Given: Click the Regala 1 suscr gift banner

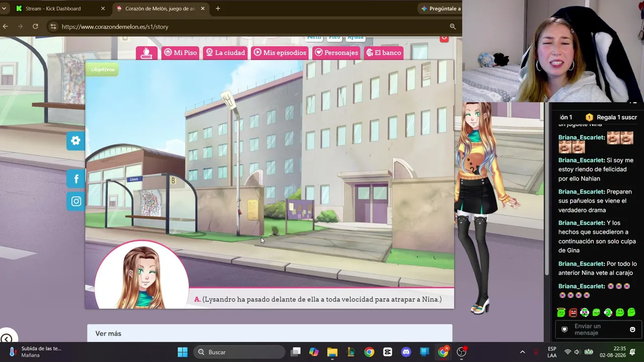Looking at the screenshot, I should (611, 117).
